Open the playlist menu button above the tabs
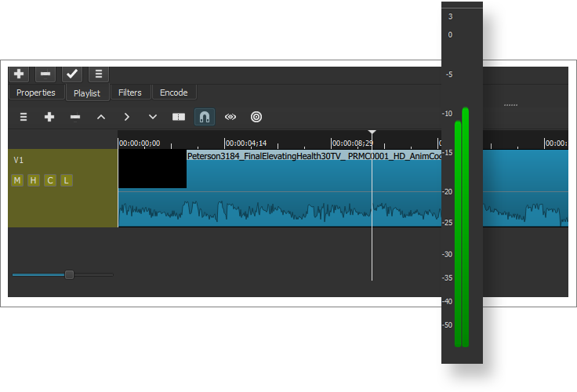This screenshot has height=392, width=577. (x=99, y=74)
